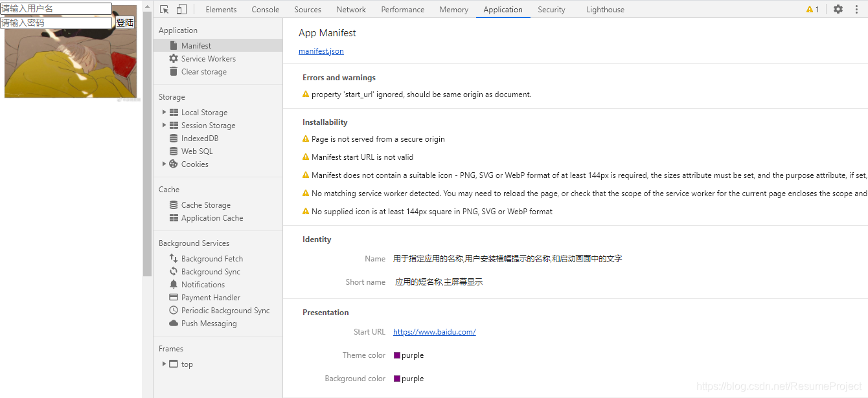Screen dimensions: 868x398
Task: Click warning icon beside secure origin message
Action: pyautogui.click(x=306, y=138)
